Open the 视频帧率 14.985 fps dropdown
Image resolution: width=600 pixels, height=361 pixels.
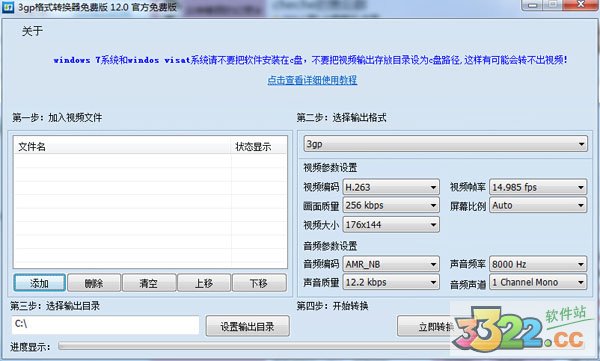(538, 187)
